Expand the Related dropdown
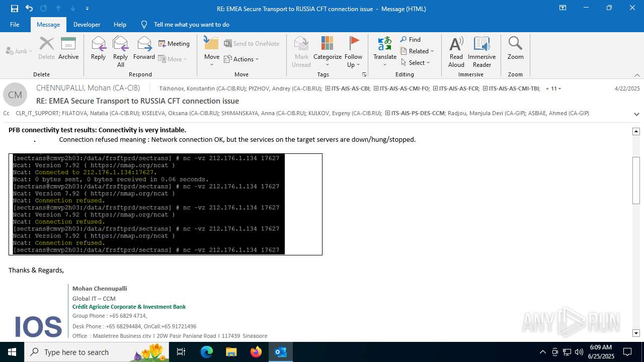 (417, 51)
